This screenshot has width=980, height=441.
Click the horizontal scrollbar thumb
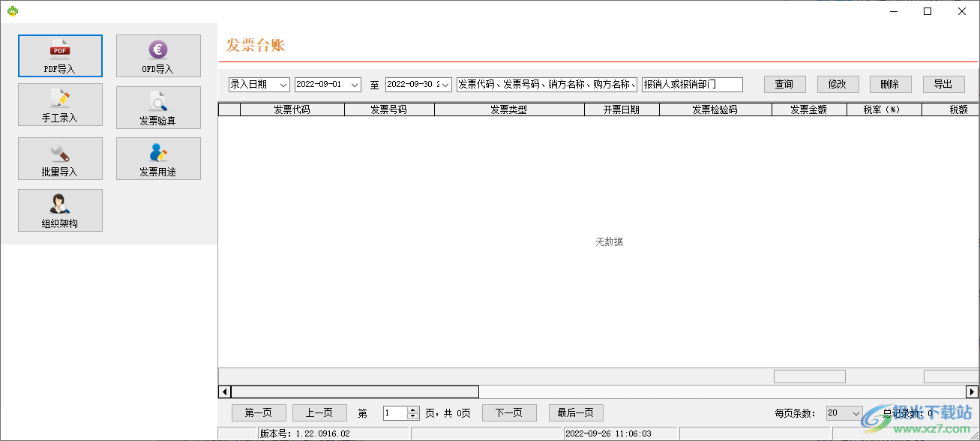355,391
